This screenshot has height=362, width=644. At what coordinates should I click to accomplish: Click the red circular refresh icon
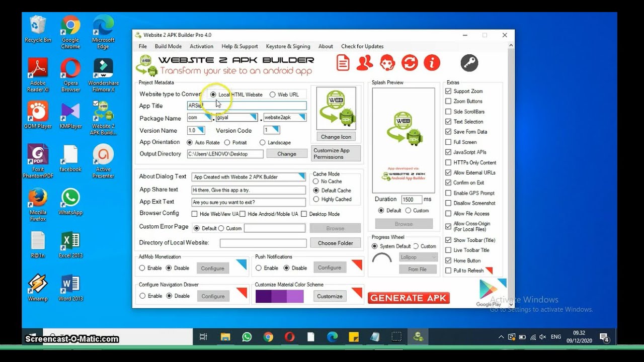click(410, 62)
